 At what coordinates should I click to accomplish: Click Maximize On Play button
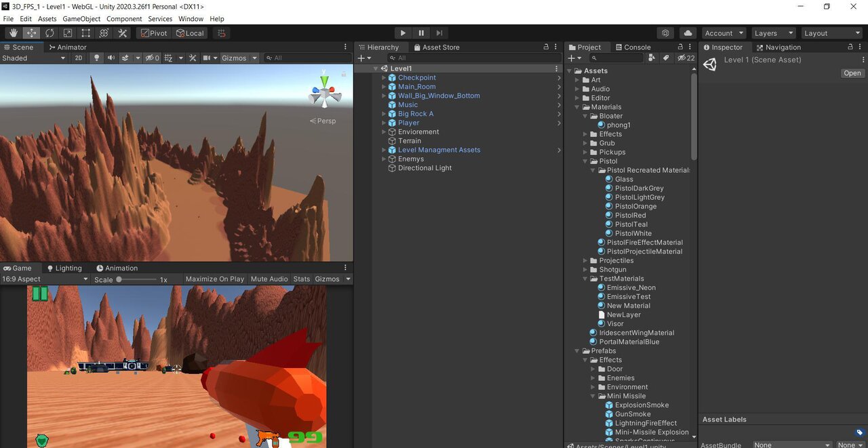click(214, 279)
